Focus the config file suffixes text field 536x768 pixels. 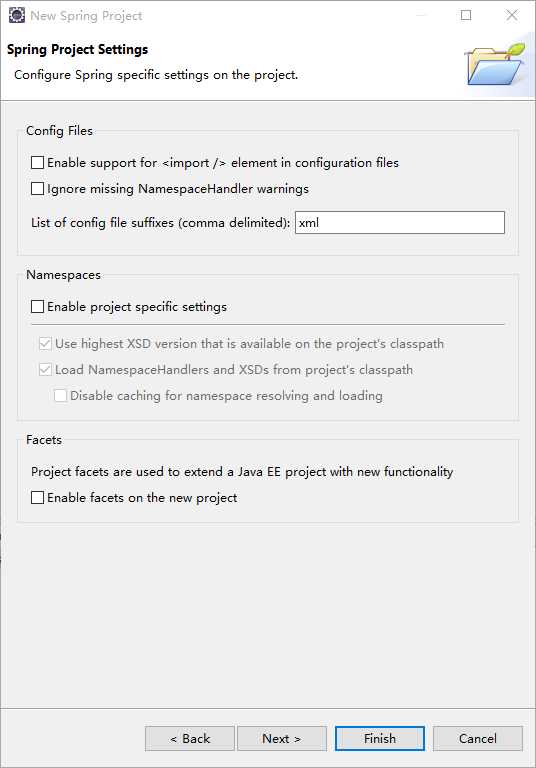tap(399, 222)
